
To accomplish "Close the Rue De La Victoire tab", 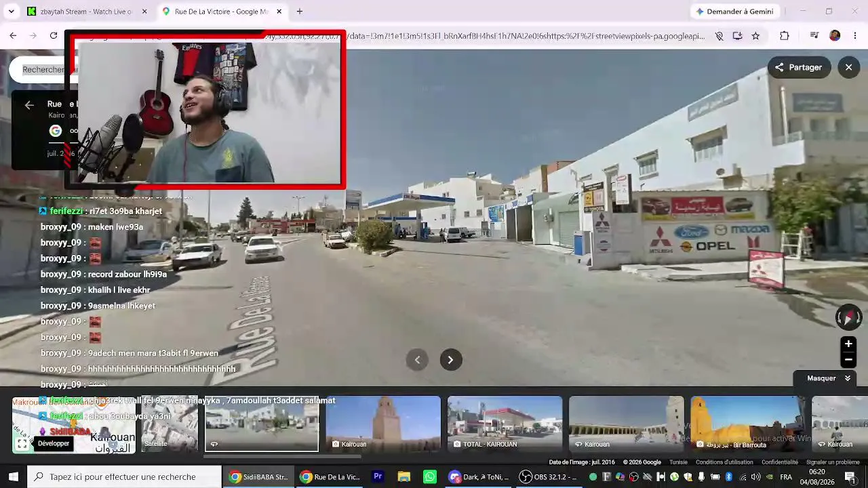I will pos(279,12).
